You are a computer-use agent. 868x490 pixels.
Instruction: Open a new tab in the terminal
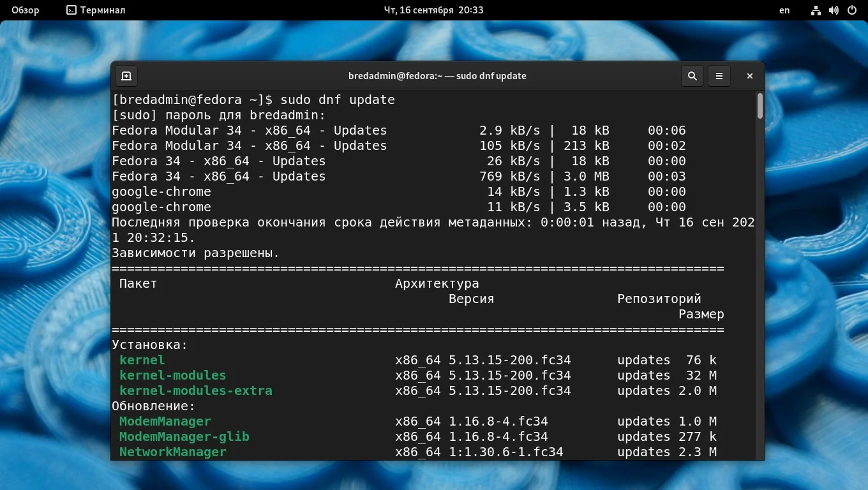click(126, 76)
